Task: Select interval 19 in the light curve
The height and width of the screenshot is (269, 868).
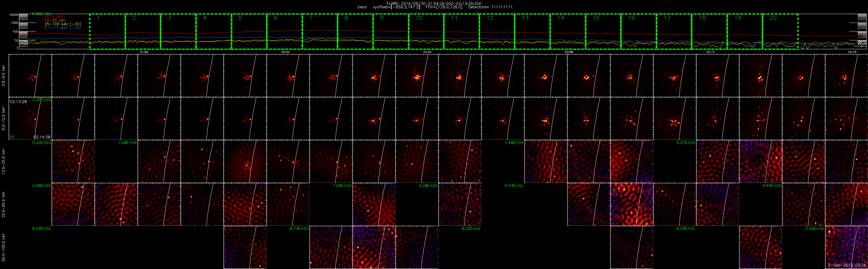Action: point(744,32)
